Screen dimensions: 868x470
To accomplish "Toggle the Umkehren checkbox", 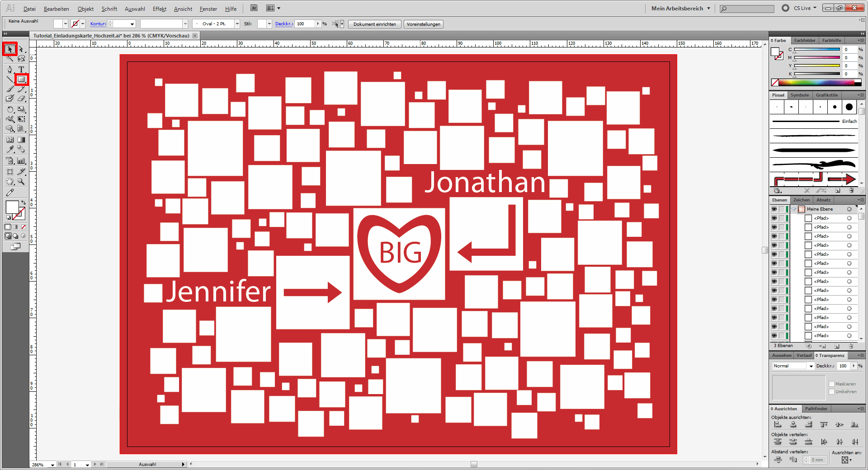I will [x=831, y=391].
